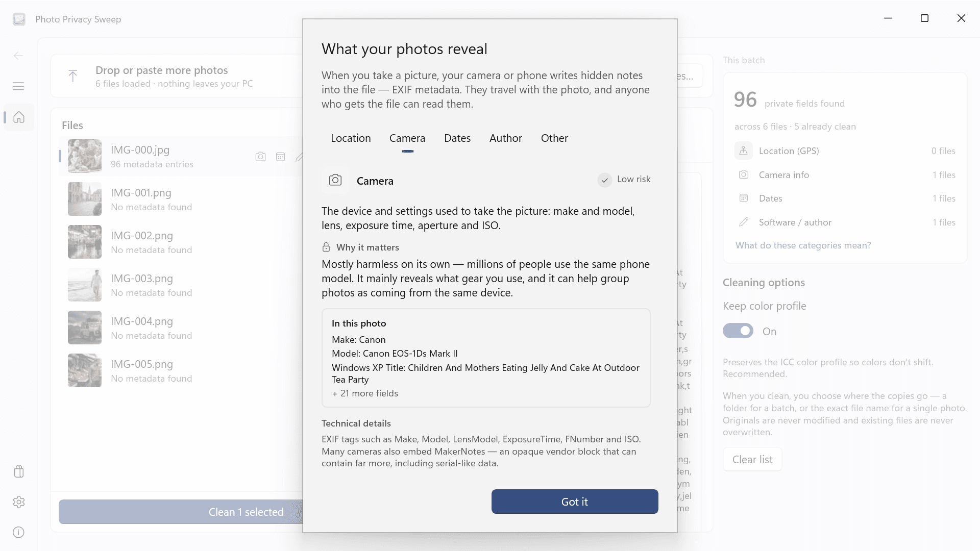Click the camera icon on IMG-000.jpg row
Viewport: 980px width, 551px height.
click(260, 157)
